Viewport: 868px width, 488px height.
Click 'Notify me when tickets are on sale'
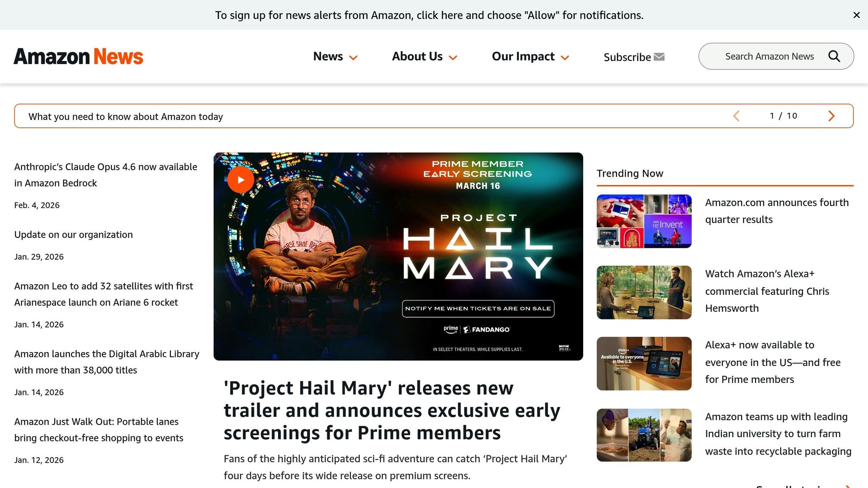click(478, 308)
